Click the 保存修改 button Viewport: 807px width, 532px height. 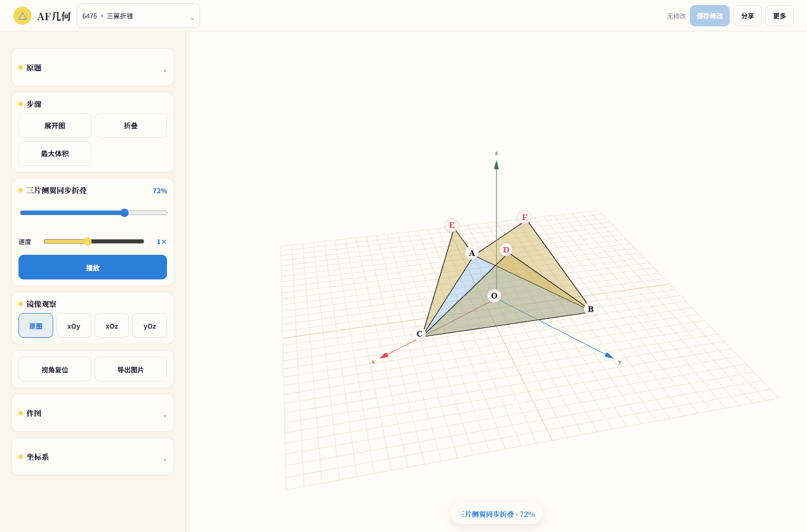709,16
